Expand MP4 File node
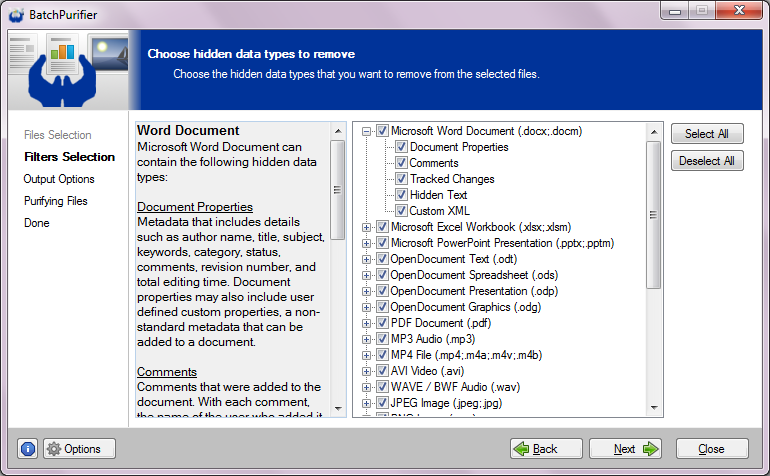Viewport: 770px width, 476px height. 366,355
